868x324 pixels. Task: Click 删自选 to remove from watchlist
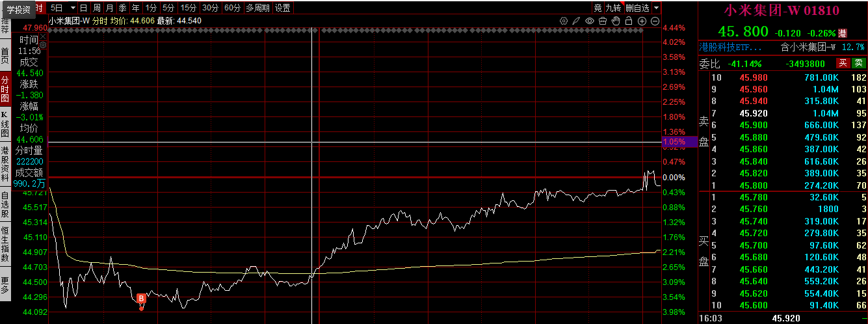point(638,8)
